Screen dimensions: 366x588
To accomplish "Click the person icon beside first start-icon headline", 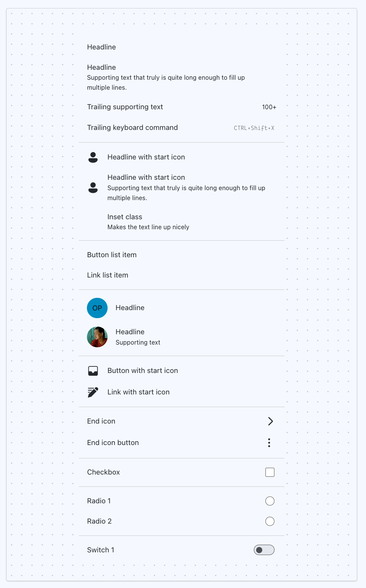I will (x=93, y=157).
